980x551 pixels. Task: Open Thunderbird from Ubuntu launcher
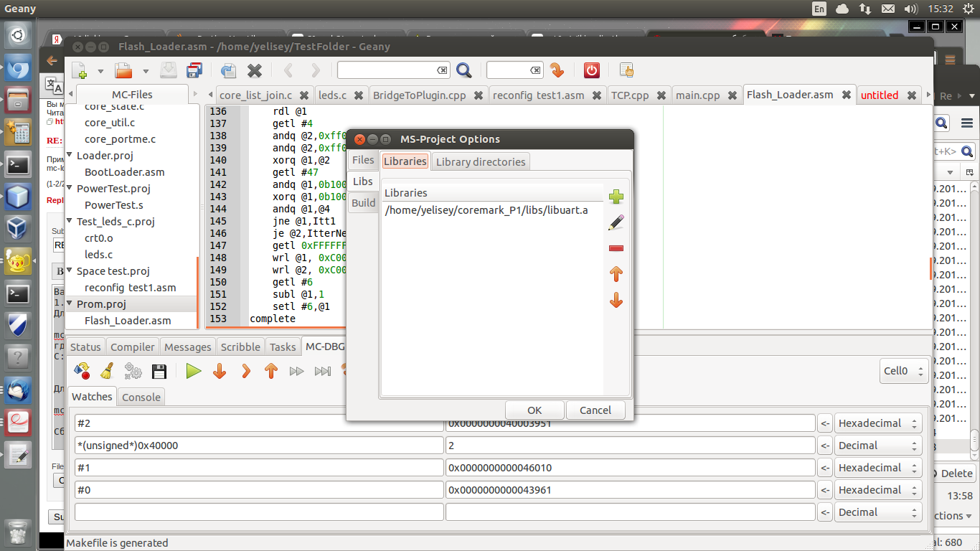pyautogui.click(x=19, y=391)
